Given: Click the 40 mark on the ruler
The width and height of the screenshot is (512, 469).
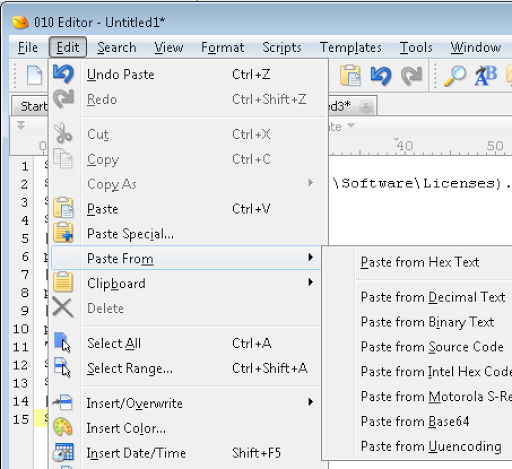Looking at the screenshot, I should pos(405,146).
